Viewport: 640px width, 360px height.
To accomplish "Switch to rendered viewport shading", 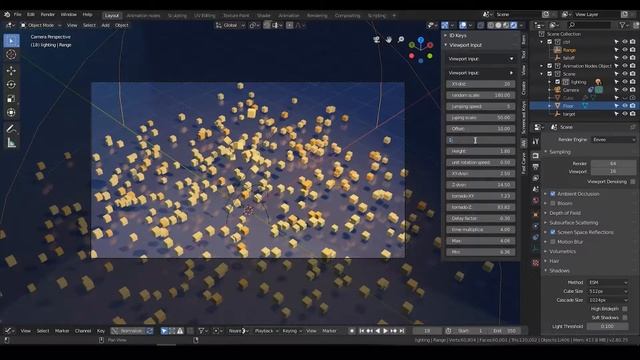I will (514, 25).
